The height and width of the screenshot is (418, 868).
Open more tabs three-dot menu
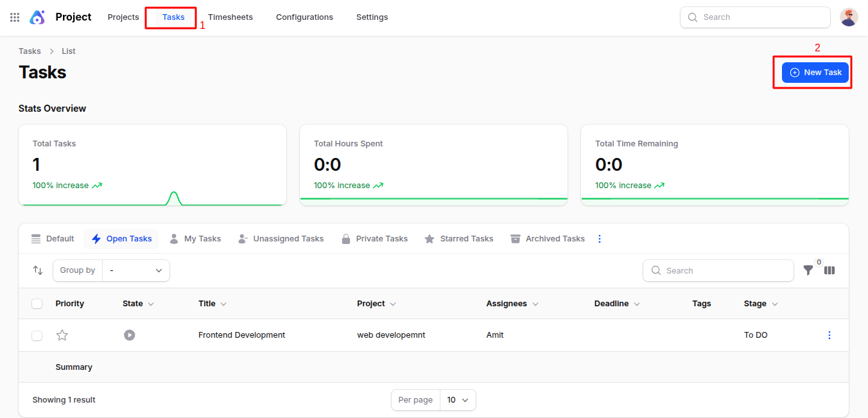(x=600, y=239)
